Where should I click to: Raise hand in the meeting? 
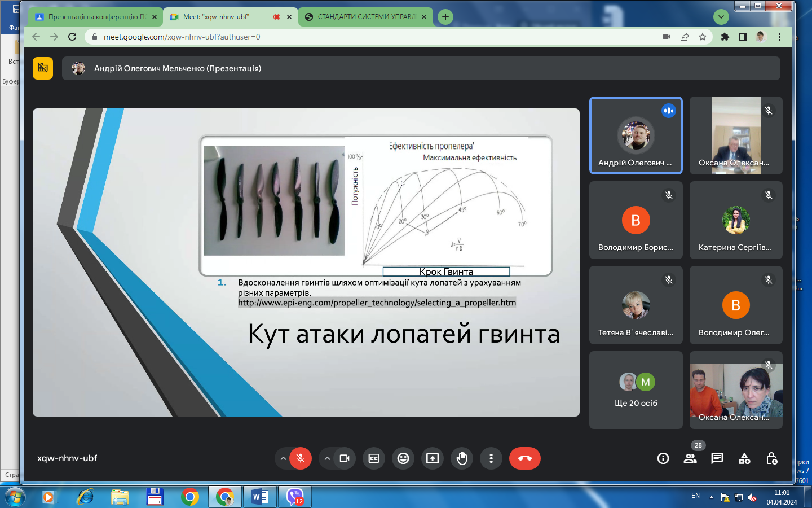coord(462,458)
